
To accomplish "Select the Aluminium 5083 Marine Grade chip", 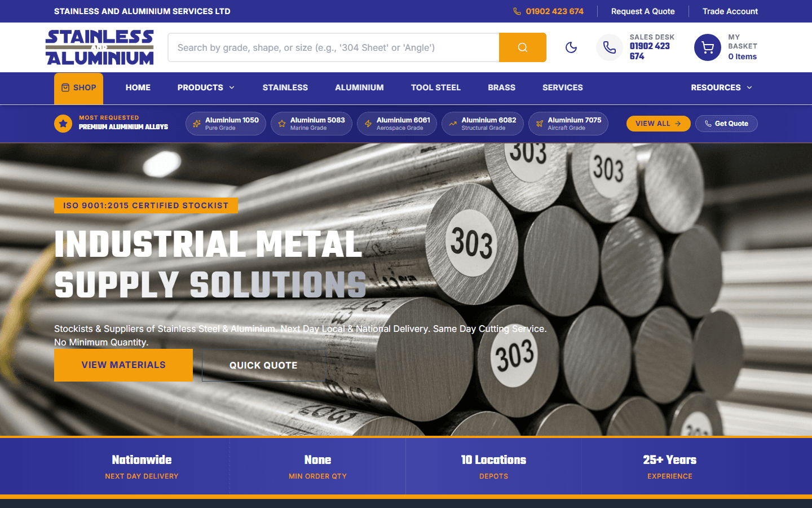I will [x=311, y=124].
